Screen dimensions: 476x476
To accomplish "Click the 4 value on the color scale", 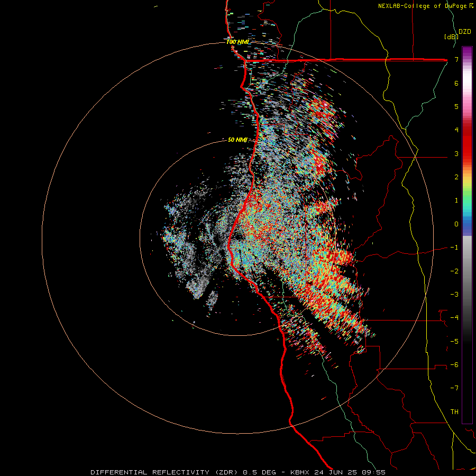I will 456,130.
